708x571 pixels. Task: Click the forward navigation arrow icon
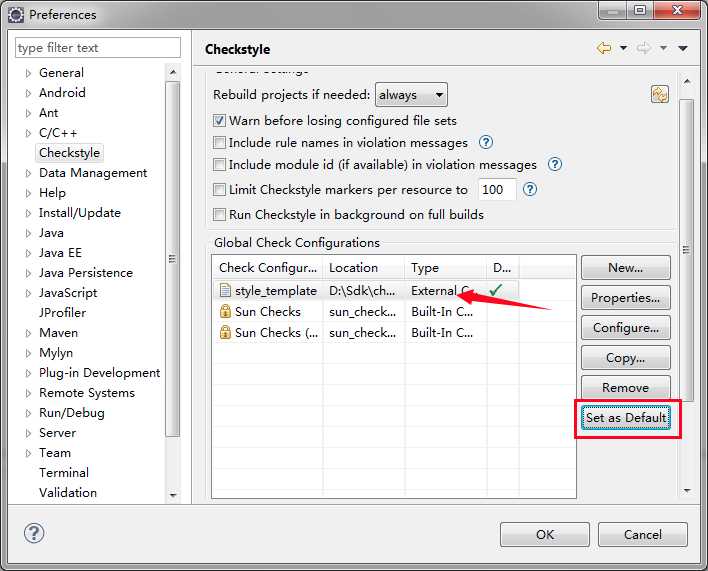click(643, 48)
